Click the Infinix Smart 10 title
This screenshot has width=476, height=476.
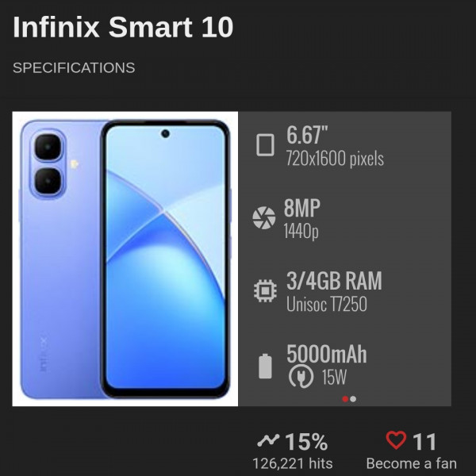click(123, 27)
